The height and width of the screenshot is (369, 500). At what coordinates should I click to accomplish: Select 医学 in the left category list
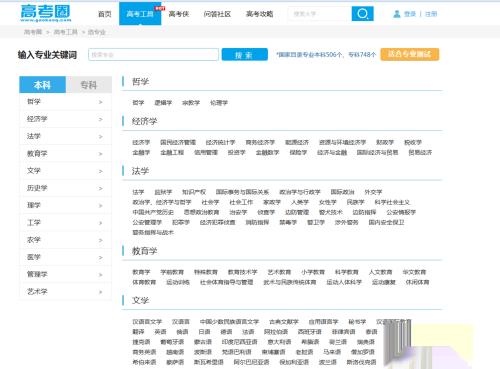pyautogui.click(x=65, y=257)
